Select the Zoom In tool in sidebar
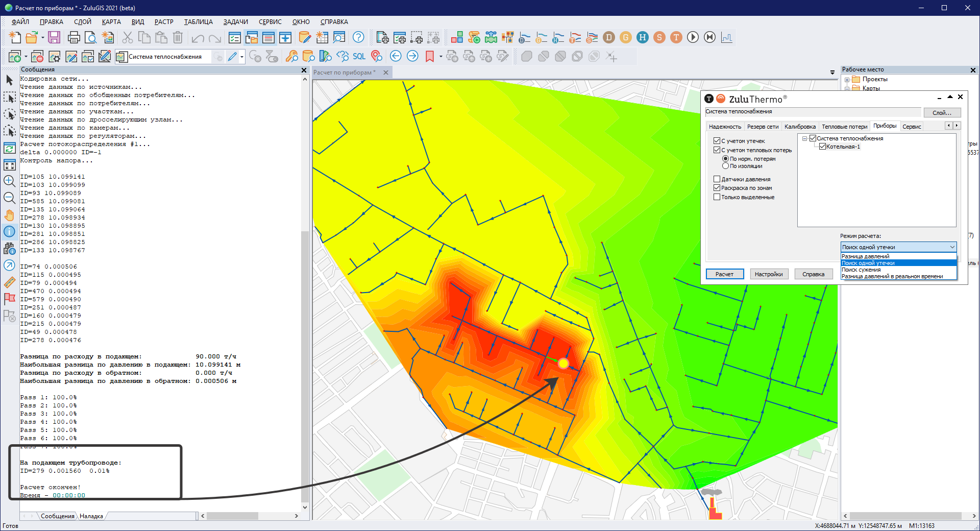Image resolution: width=980 pixels, height=531 pixels. point(9,181)
